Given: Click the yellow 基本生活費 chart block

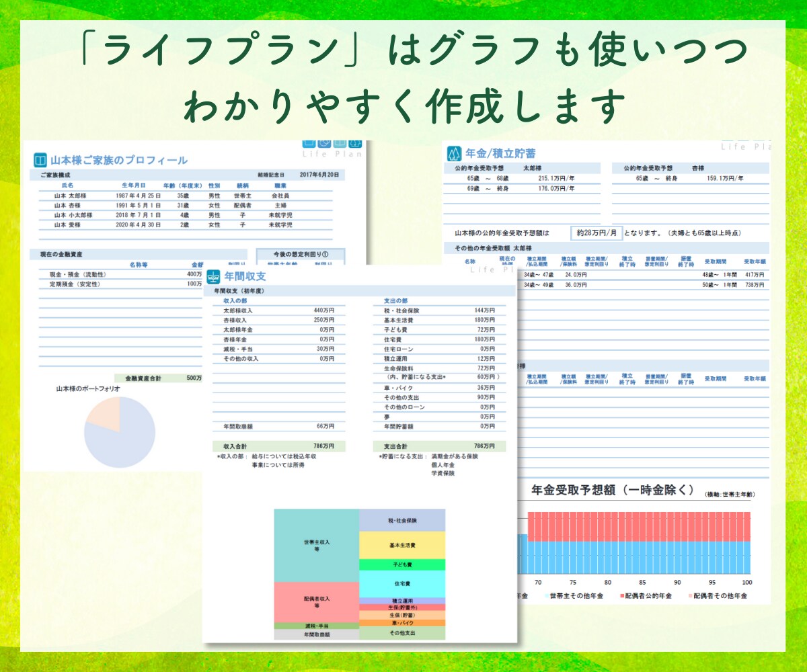Looking at the screenshot, I should [402, 545].
